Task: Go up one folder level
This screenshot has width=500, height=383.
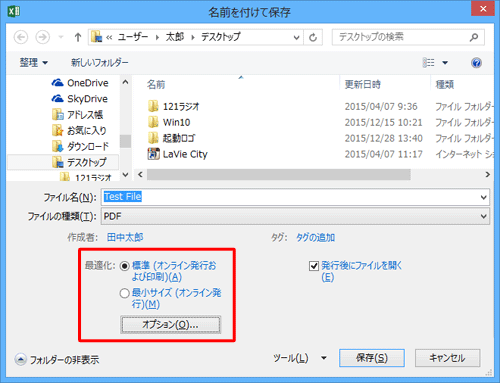Action: click(x=78, y=37)
